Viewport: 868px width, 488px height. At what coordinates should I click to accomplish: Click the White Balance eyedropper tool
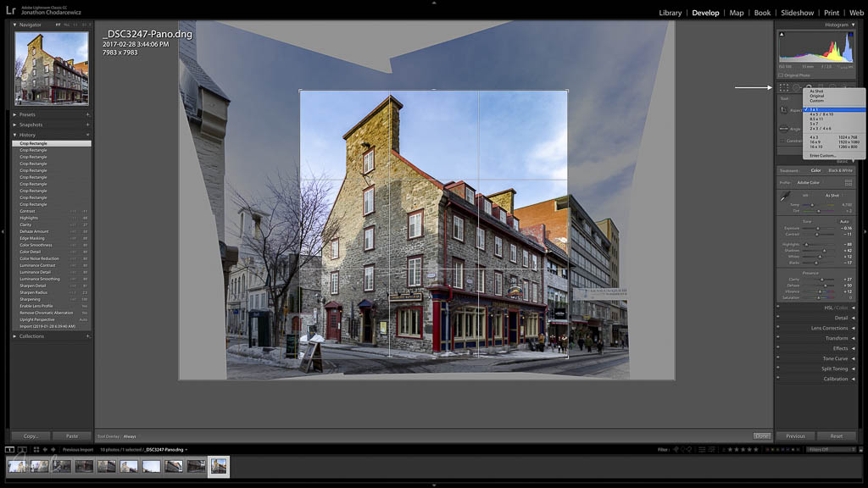tap(785, 197)
